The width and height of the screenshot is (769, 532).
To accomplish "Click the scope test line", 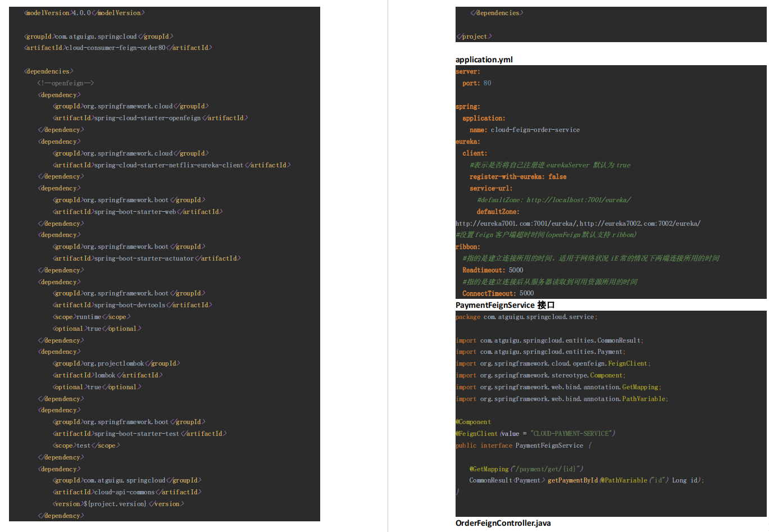I will point(87,445).
